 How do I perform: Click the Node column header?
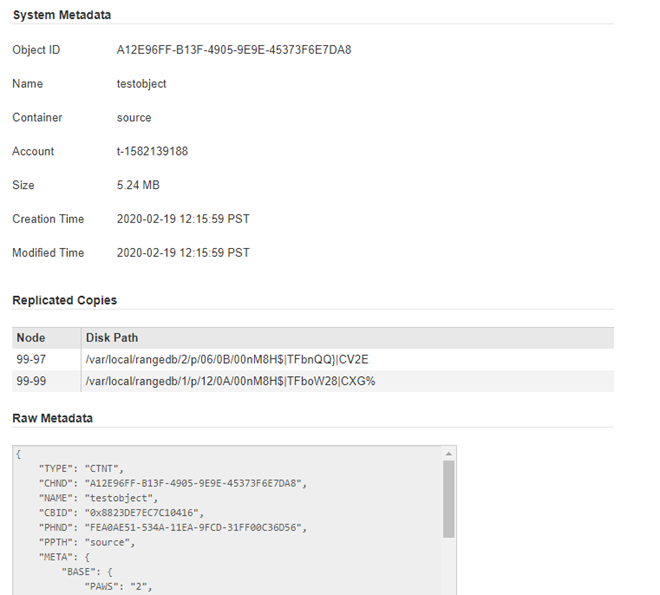coord(31,338)
